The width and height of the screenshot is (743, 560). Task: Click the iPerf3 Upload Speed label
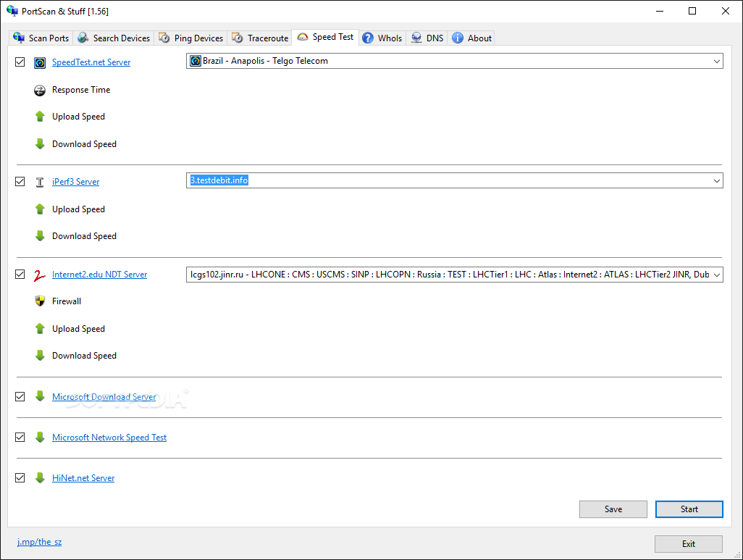(78, 209)
